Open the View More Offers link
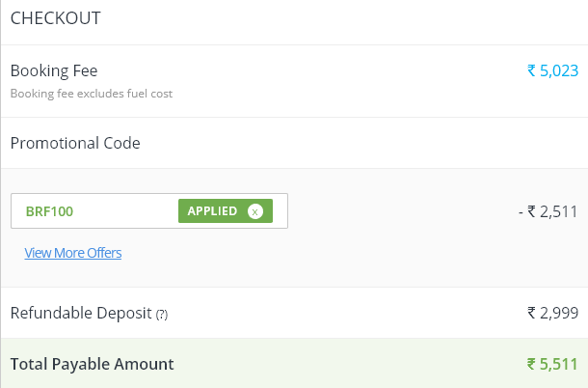588x388 pixels. click(x=73, y=253)
